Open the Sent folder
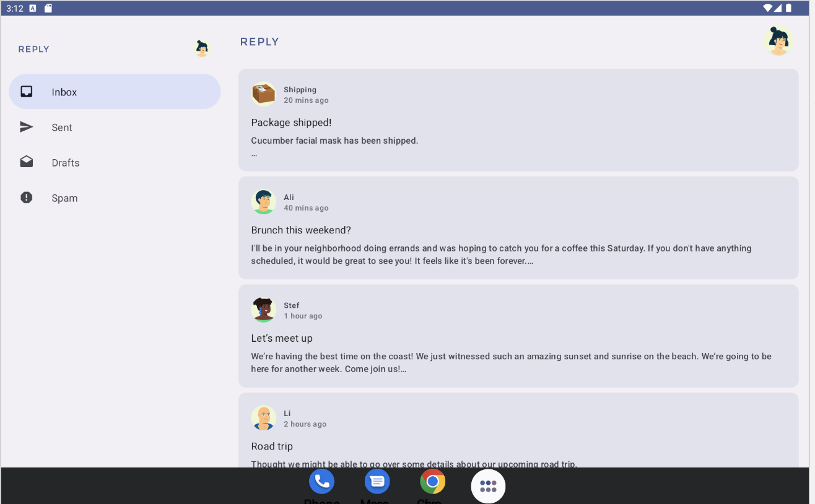The image size is (815, 504). tap(62, 128)
